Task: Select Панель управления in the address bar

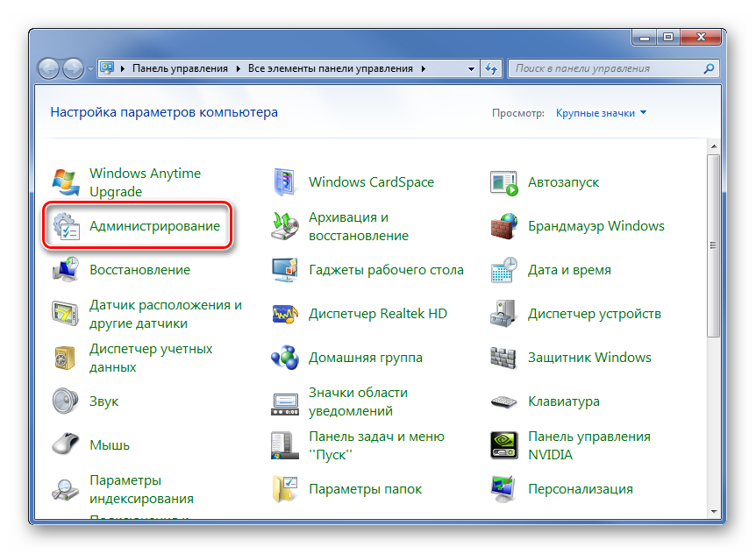Action: 181,69
